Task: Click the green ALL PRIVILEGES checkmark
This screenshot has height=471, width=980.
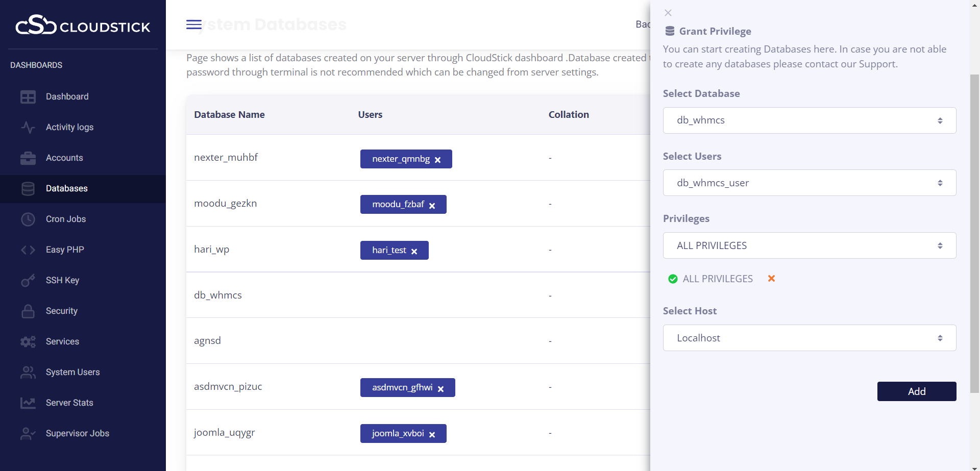Action: (673, 279)
